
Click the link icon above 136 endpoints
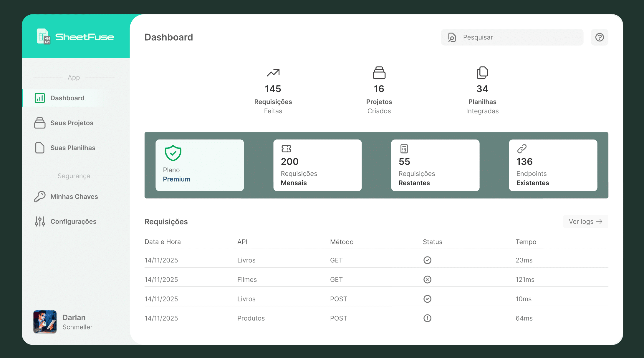[x=522, y=149]
